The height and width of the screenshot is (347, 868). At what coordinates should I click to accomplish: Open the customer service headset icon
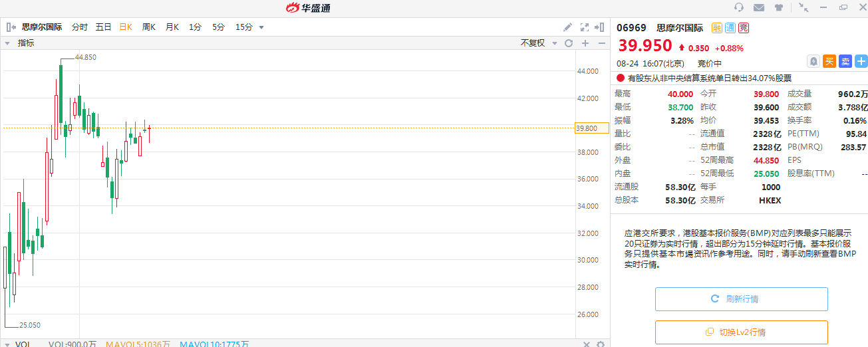(x=739, y=8)
